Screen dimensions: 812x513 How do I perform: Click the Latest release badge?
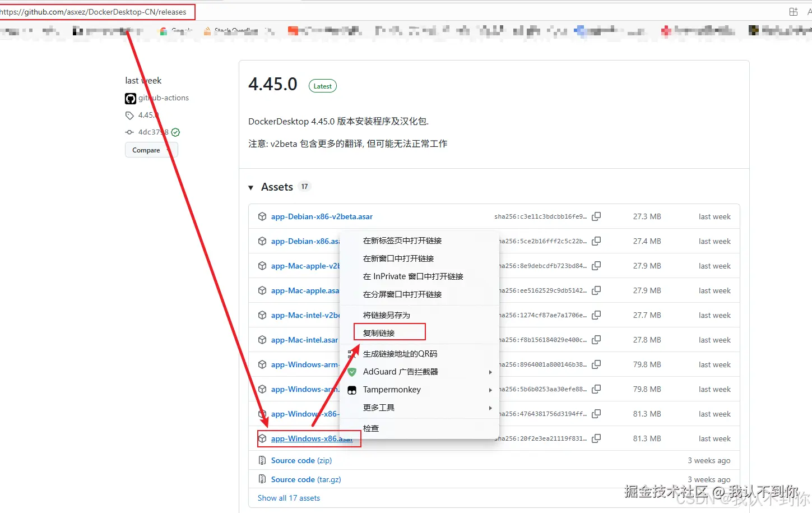[x=323, y=86]
